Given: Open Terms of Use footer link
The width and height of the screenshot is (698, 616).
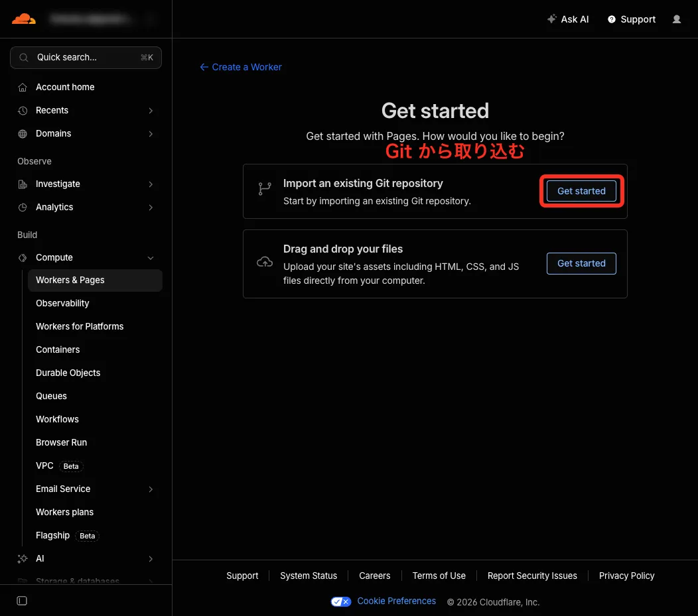Looking at the screenshot, I should click(439, 576).
